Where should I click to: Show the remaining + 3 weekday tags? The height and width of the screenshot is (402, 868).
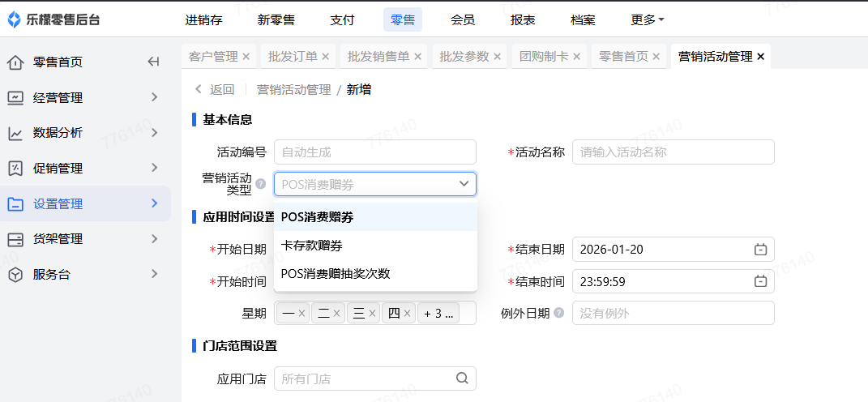[438, 314]
